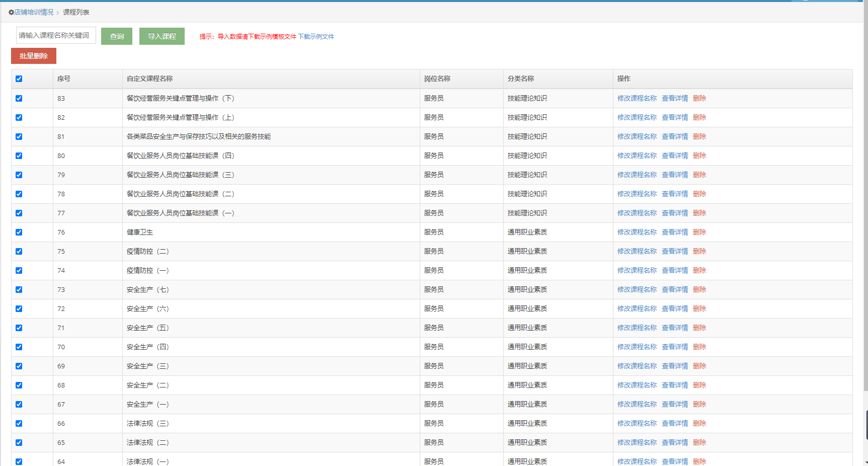
Task: Click the red 批量删除 button
Action: [x=34, y=56]
